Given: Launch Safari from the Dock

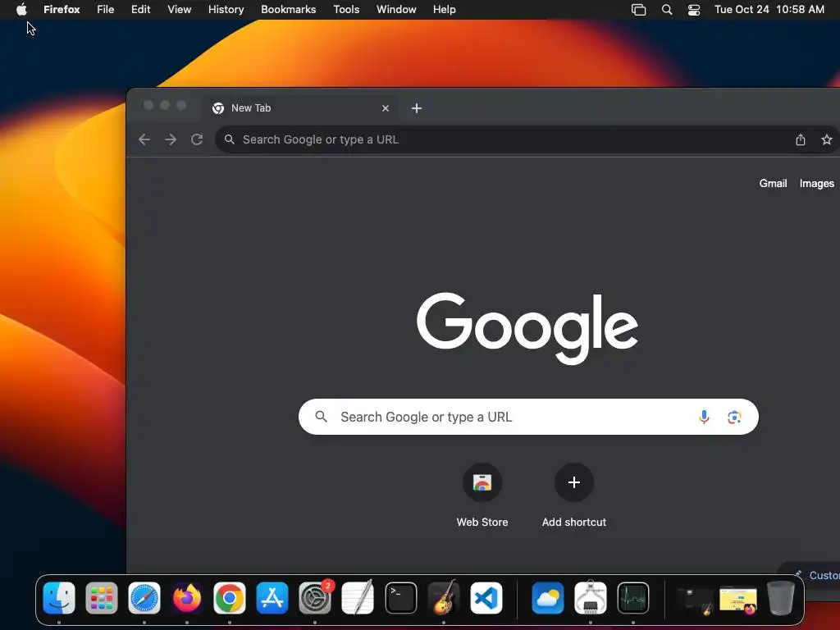Looking at the screenshot, I should [144, 598].
